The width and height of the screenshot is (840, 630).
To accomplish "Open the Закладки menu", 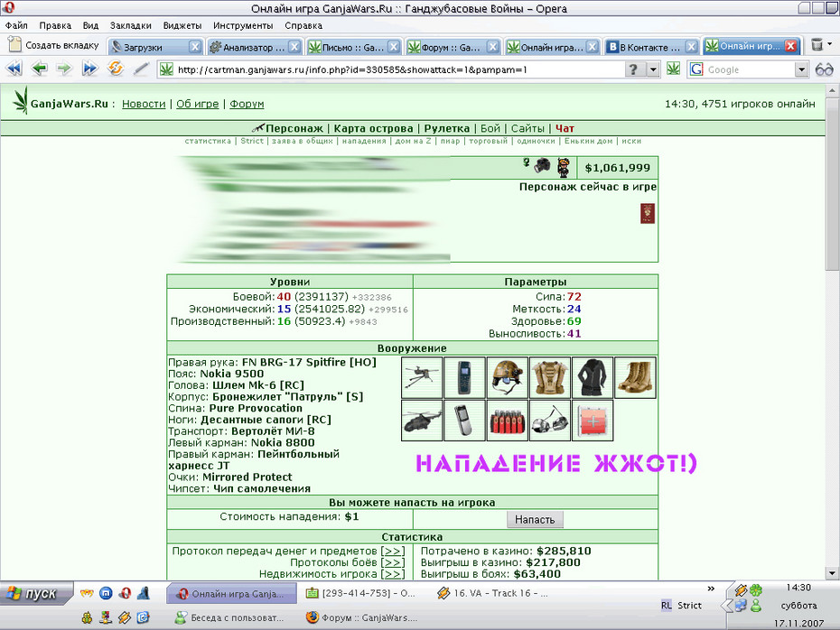I will tap(131, 25).
